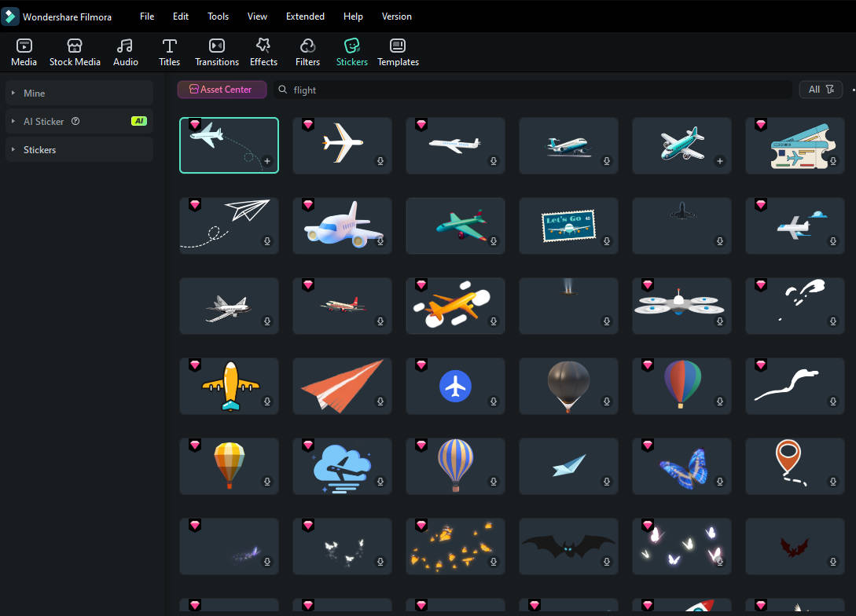Select the airplane with blue cloud thumbnail

[x=795, y=225]
